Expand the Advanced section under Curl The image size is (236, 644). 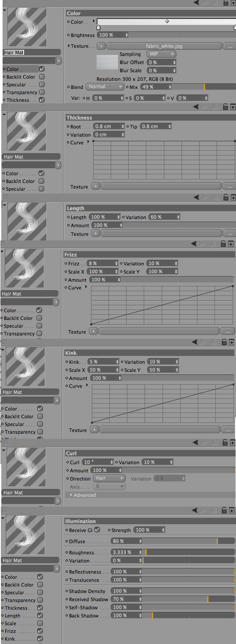[x=71, y=495]
